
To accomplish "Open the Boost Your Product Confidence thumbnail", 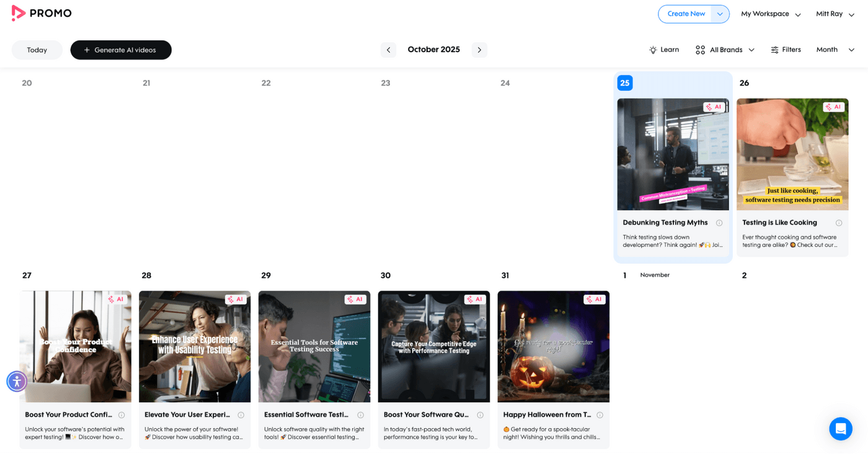I will click(x=76, y=346).
